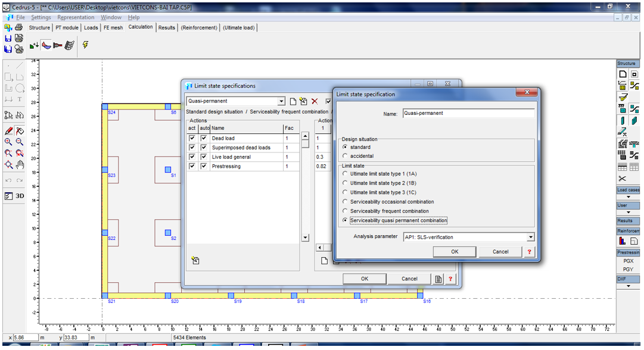The height and width of the screenshot is (350, 644).
Task: Click the 3D view button
Action: click(20, 196)
